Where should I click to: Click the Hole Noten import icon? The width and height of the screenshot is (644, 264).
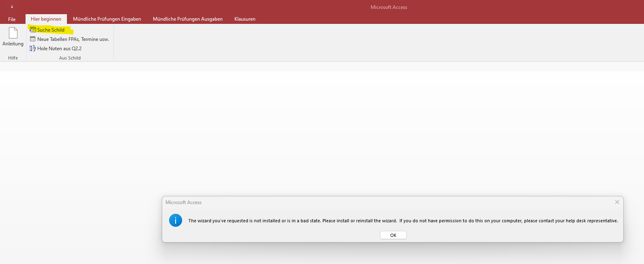(x=33, y=49)
